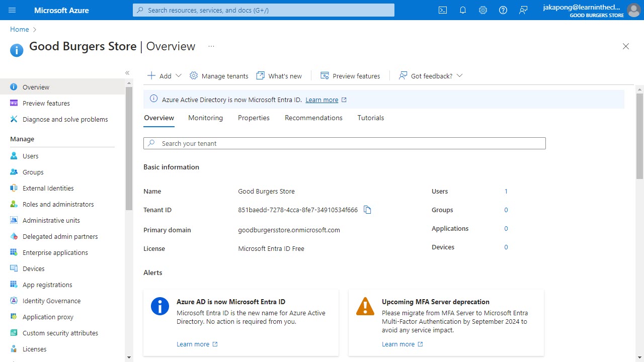Expand the Got feedback dropdown

click(x=459, y=75)
